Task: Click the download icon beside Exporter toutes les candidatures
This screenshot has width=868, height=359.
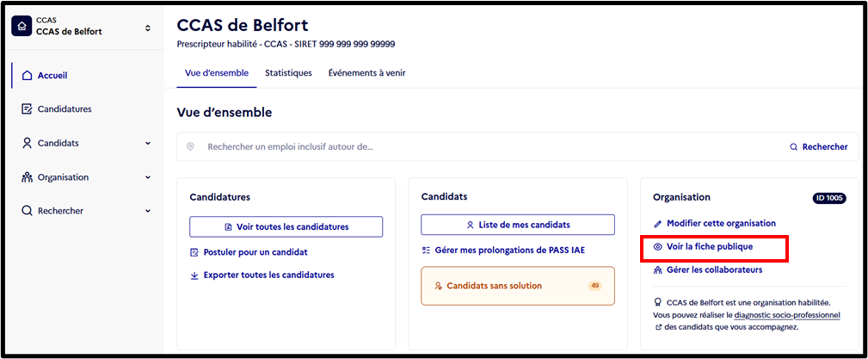Action: click(x=194, y=275)
